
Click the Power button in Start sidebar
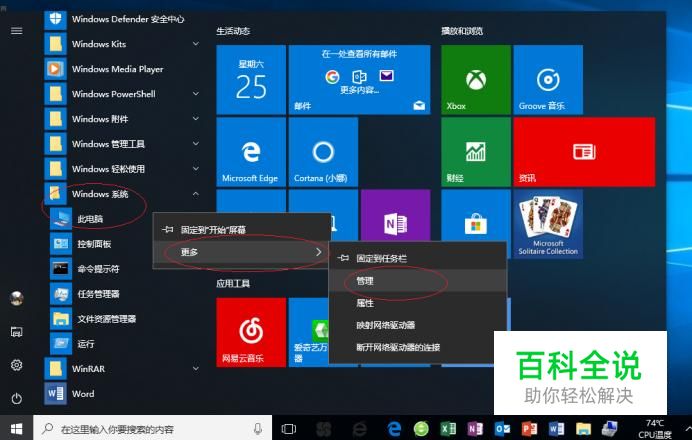pos(16,399)
